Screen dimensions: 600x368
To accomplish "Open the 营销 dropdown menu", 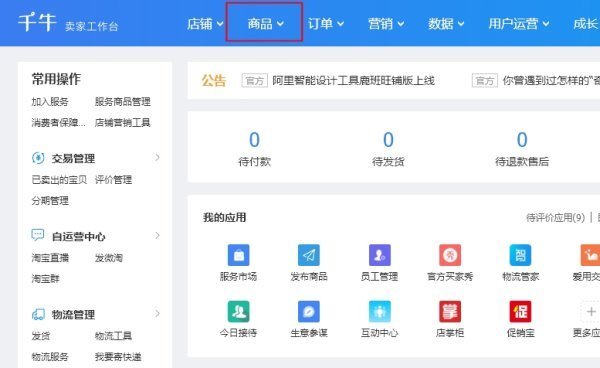I will (x=386, y=24).
